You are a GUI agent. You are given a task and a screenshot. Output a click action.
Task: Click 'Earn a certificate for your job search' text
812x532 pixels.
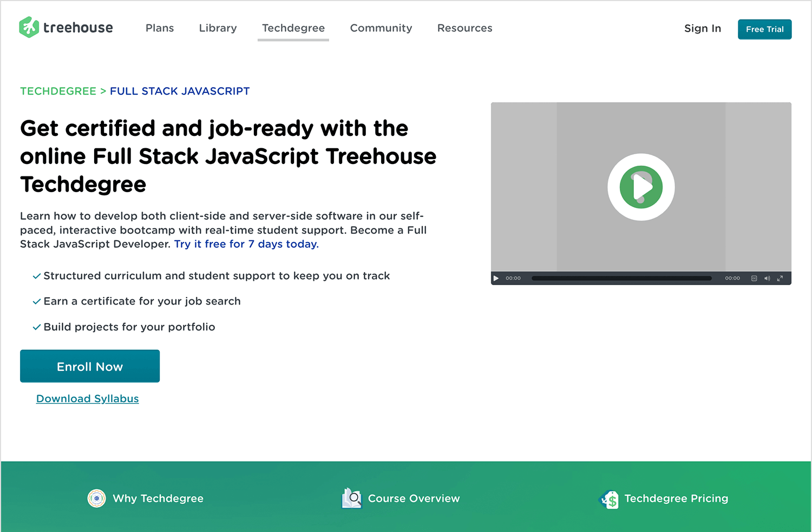pos(142,301)
